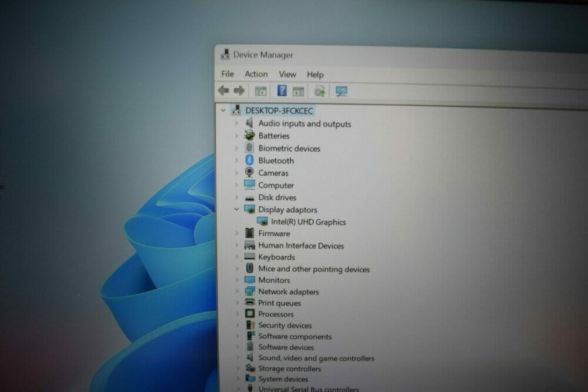Image resolution: width=588 pixels, height=392 pixels.
Task: Open the Help menu
Action: point(315,75)
